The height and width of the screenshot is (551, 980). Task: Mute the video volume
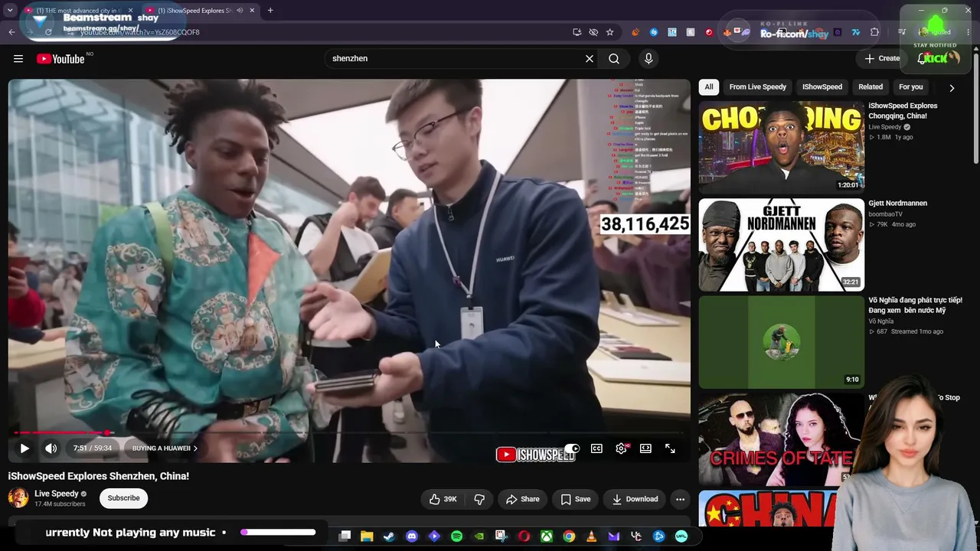tap(51, 448)
